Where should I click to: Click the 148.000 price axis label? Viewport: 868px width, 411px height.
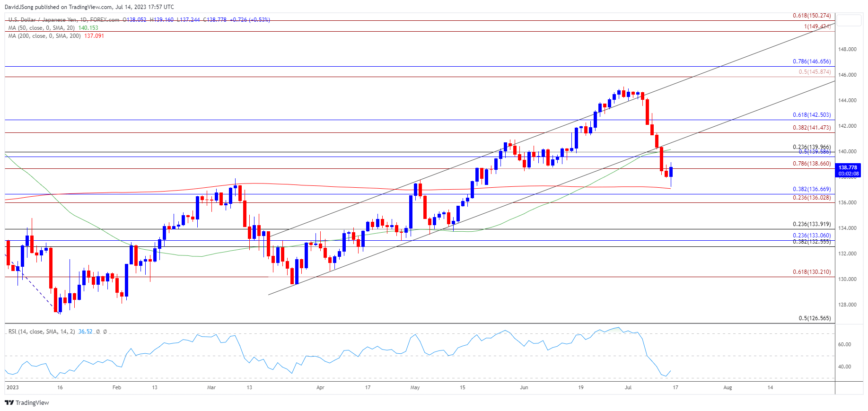(x=847, y=49)
